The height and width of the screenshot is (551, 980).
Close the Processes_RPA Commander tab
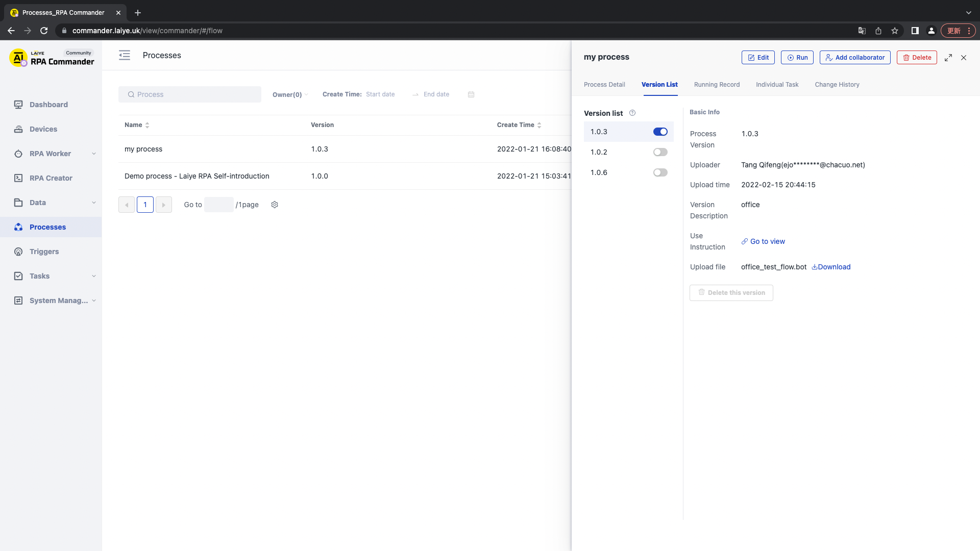(x=118, y=13)
